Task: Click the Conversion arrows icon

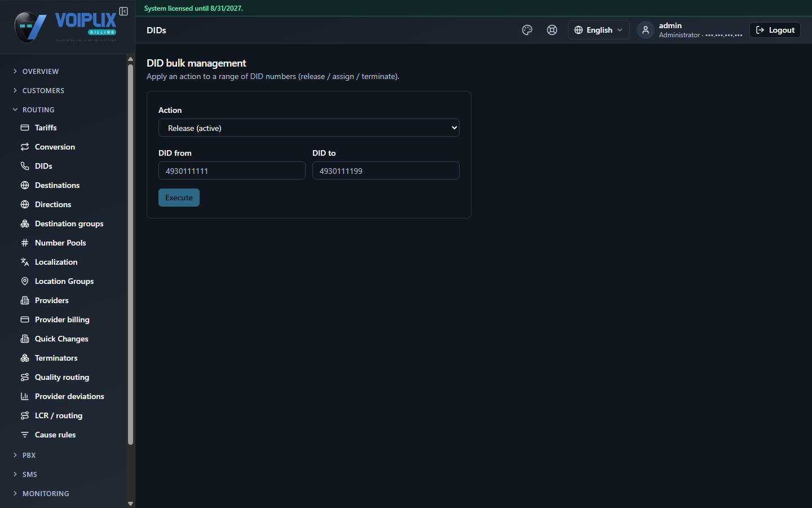Action: click(25, 147)
